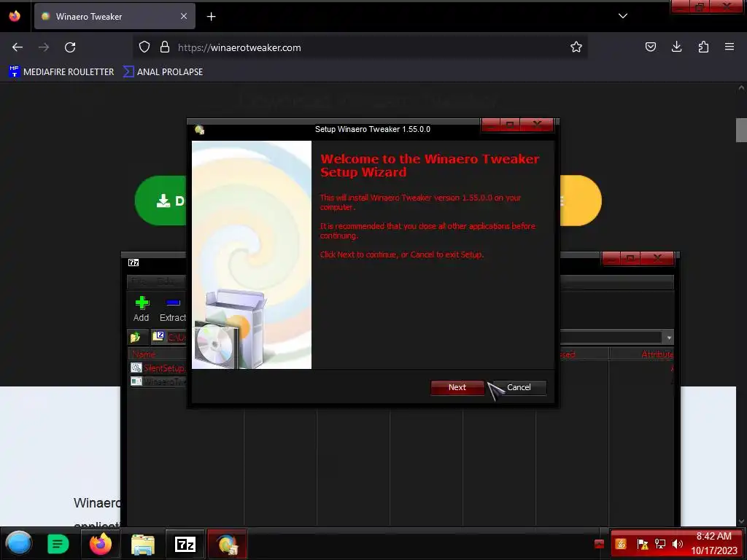
Task: Click the 7-Zip up-one-folder icon
Action: click(x=136, y=337)
